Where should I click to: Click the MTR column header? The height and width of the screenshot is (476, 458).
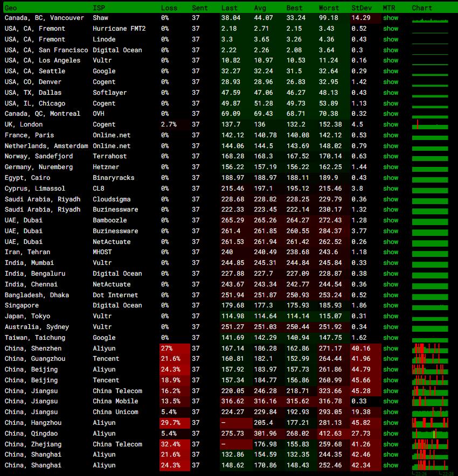389,8
